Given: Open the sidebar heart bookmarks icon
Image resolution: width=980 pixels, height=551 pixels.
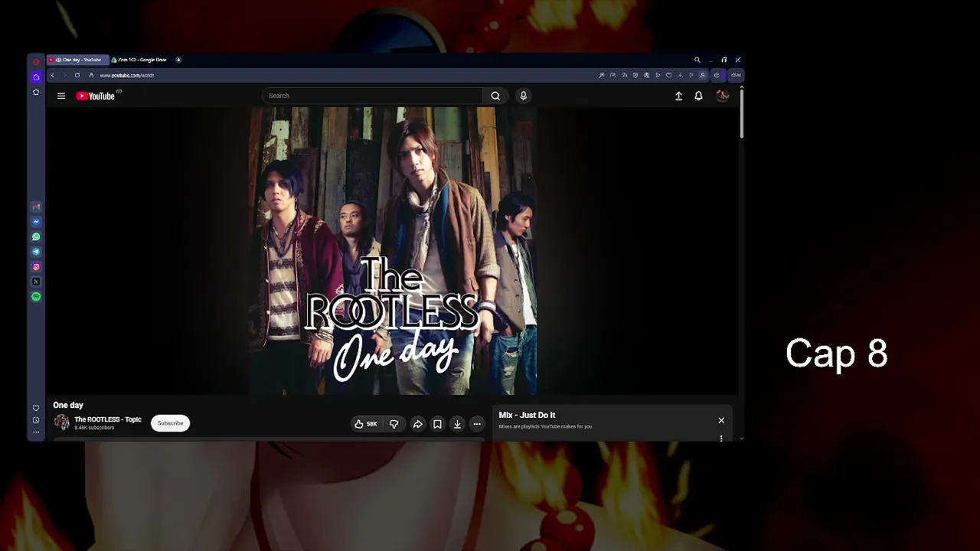Looking at the screenshot, I should coord(36,408).
